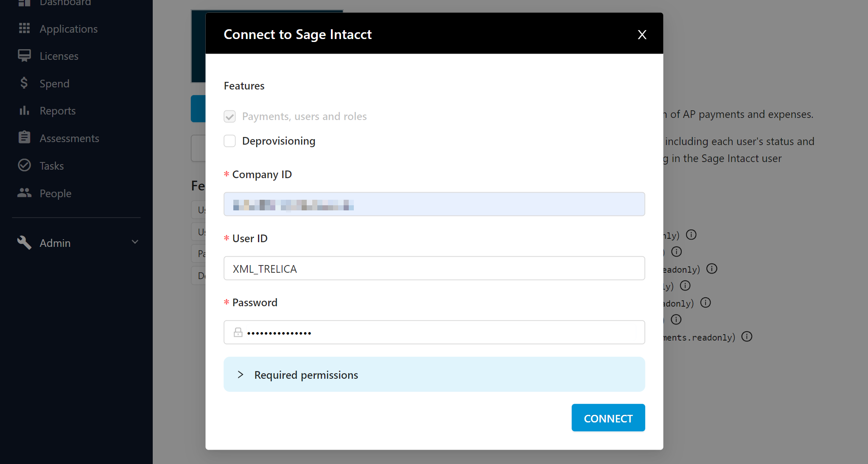
Task: Select Tasks in the sidebar
Action: click(x=52, y=166)
